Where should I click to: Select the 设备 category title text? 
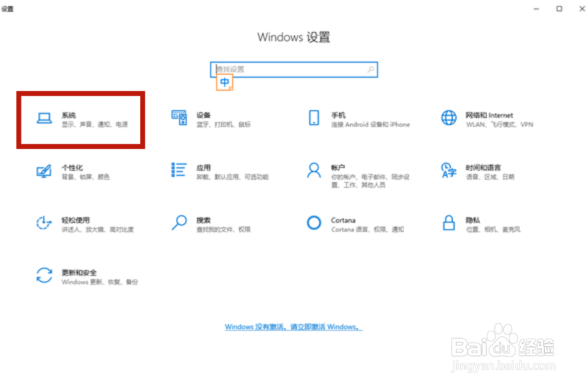[203, 115]
